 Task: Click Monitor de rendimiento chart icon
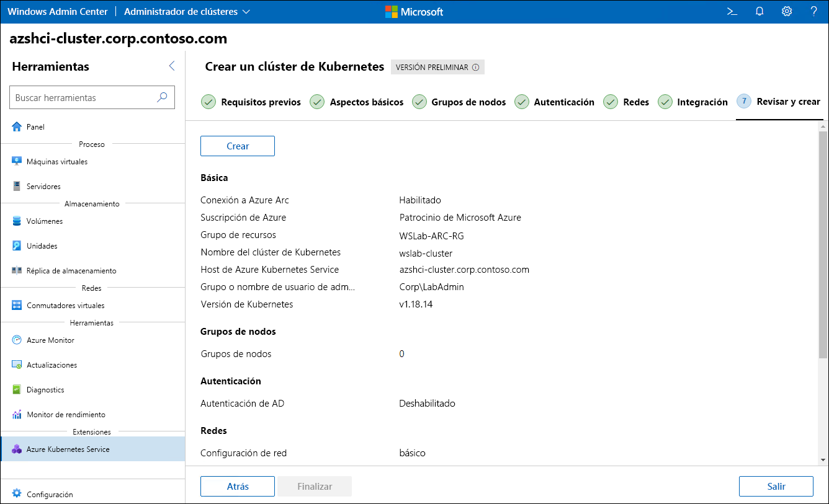tap(17, 415)
